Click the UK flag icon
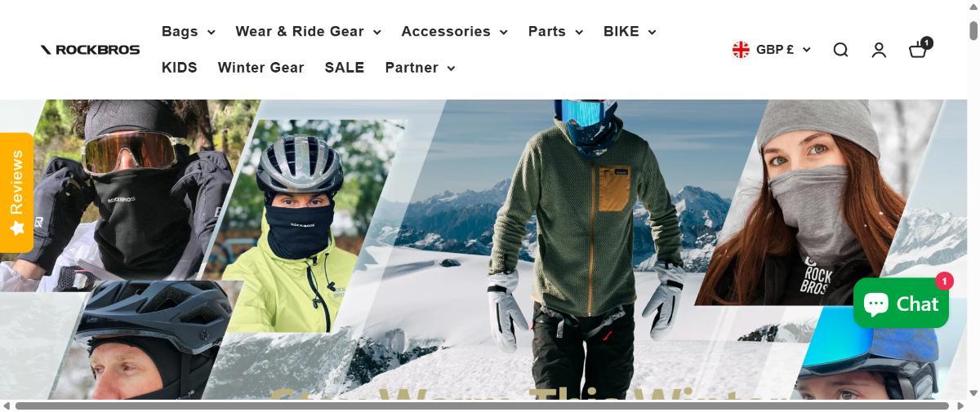 [x=741, y=50]
